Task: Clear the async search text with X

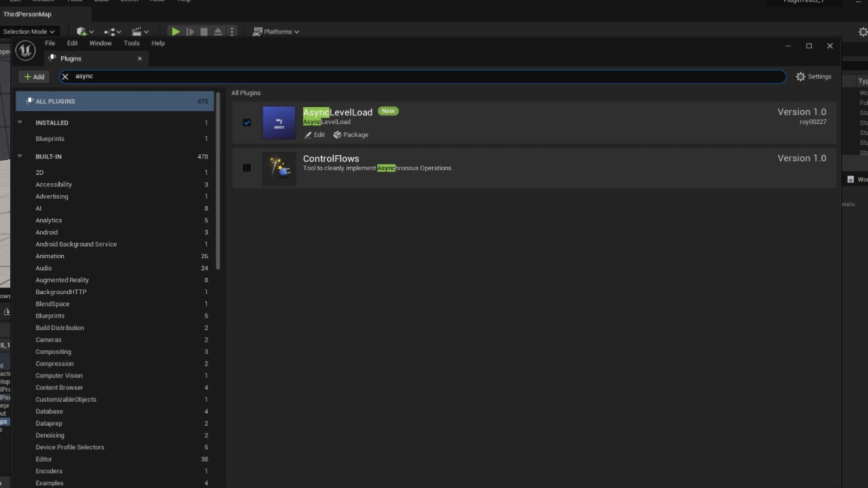Action: pyautogui.click(x=65, y=77)
